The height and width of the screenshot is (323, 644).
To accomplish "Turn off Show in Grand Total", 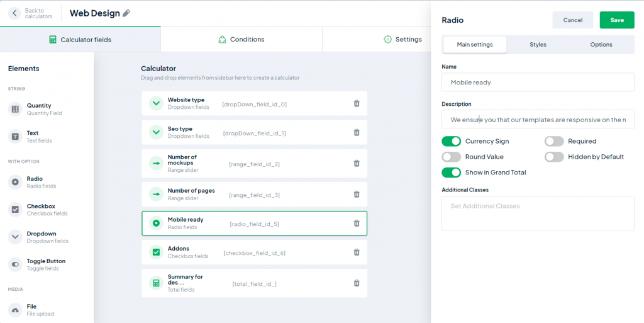I will click(452, 173).
